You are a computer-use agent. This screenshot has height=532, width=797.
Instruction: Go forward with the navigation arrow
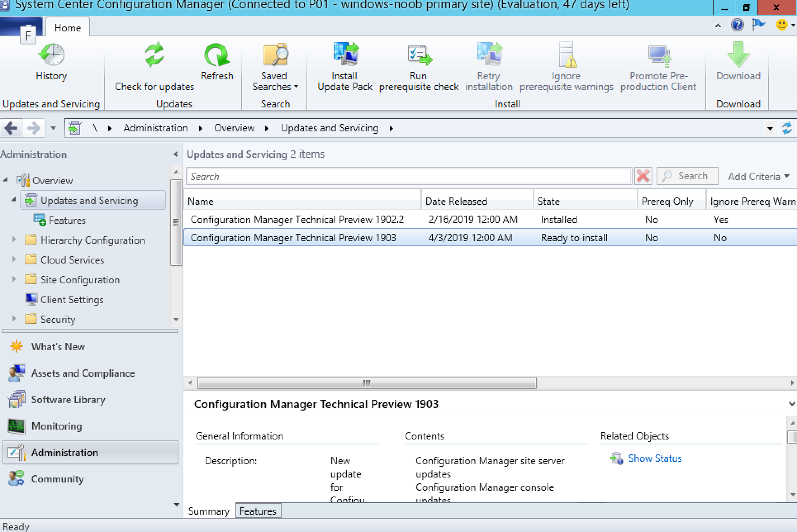(33, 128)
